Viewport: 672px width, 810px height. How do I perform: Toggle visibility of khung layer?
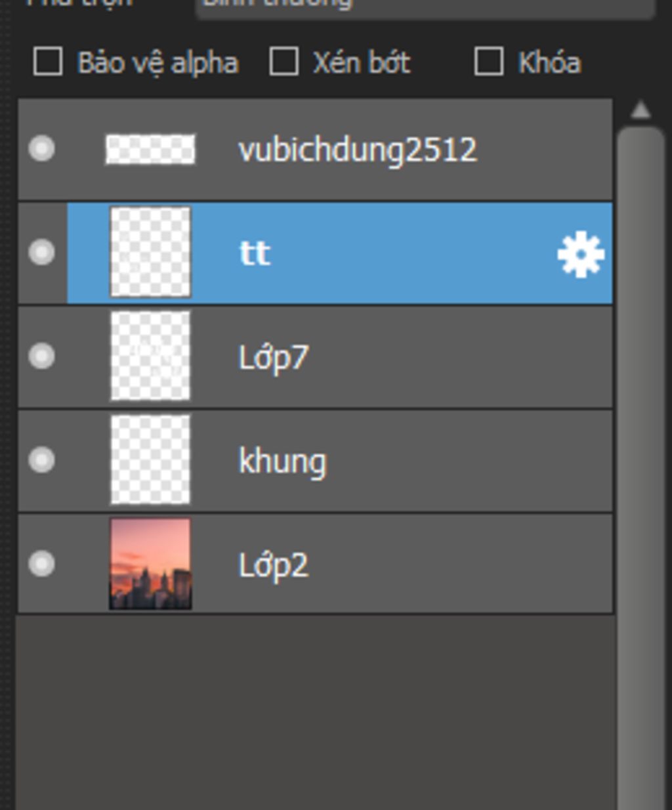[42, 460]
